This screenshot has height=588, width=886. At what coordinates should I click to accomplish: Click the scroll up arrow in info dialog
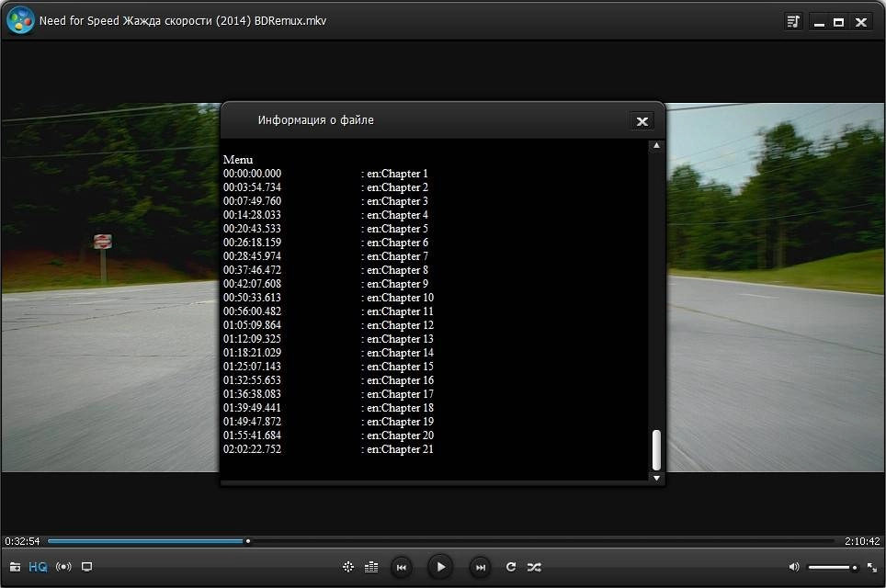point(656,145)
